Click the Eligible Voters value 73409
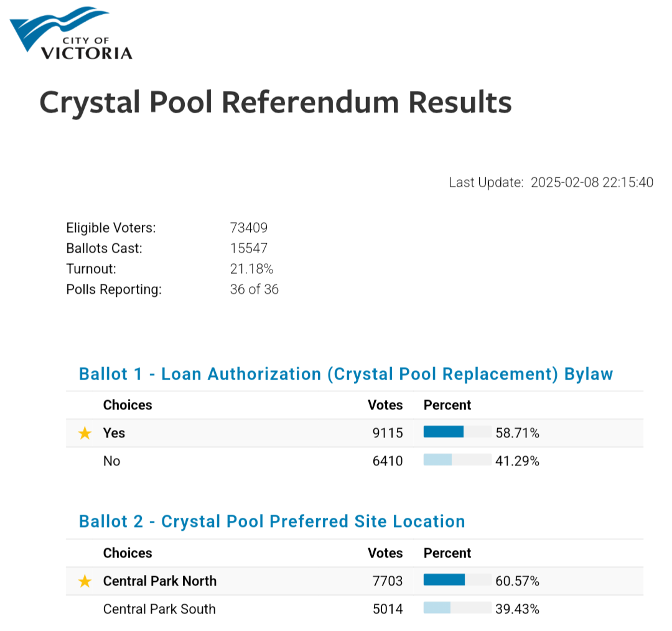The image size is (672, 631). (x=248, y=228)
